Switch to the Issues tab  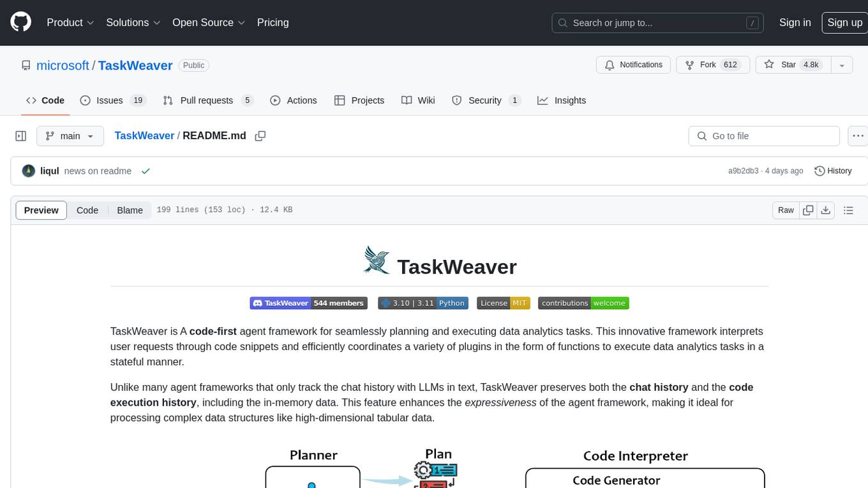(x=112, y=100)
